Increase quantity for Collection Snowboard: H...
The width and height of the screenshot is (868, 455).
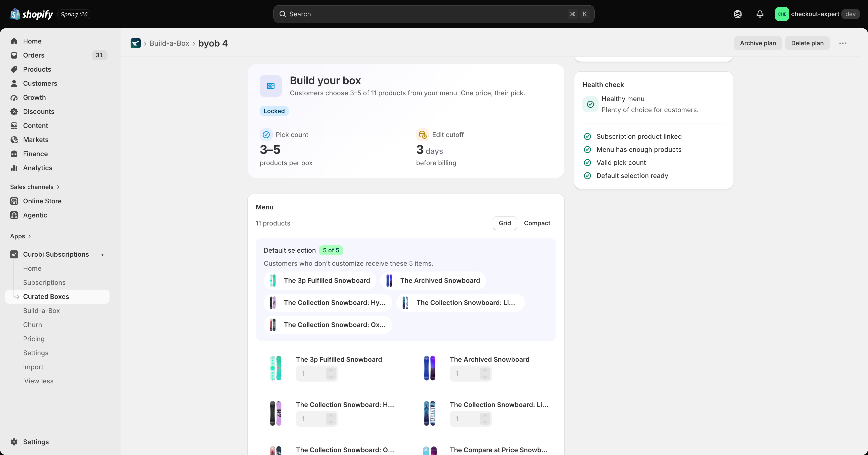click(331, 416)
